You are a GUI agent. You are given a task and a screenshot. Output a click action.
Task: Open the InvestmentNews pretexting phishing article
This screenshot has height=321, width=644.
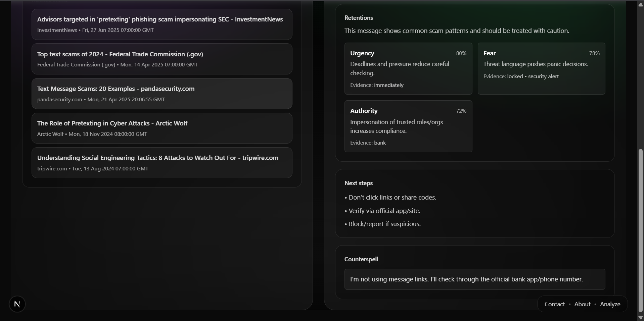point(160,19)
